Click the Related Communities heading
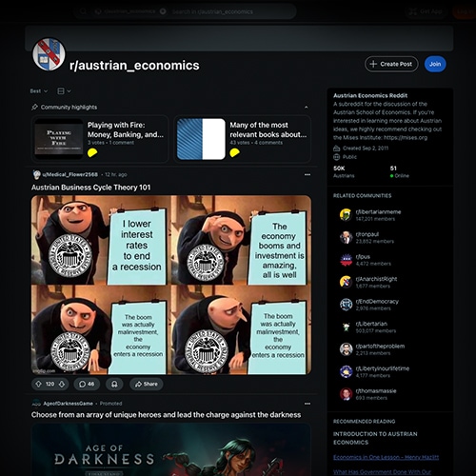This screenshot has width=476, height=476. 362,196
